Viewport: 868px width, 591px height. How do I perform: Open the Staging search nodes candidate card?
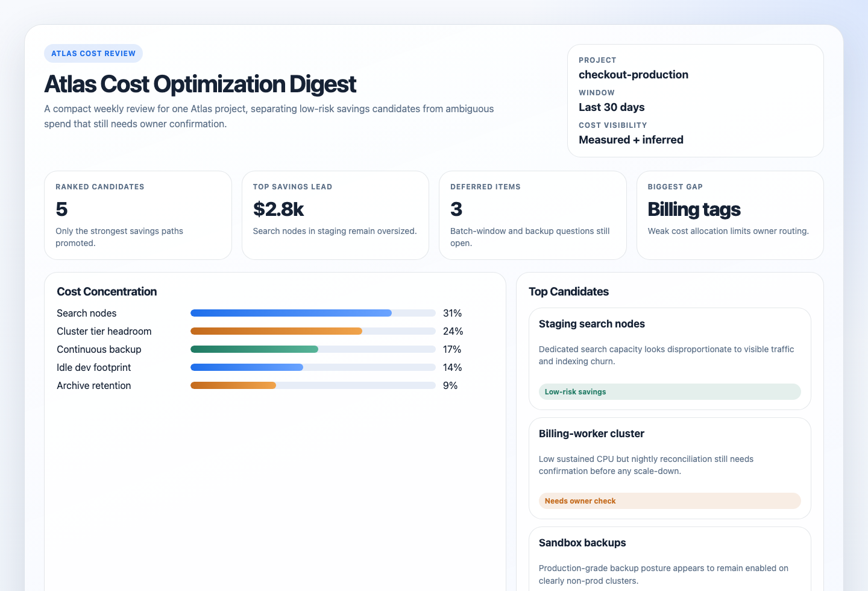point(670,359)
